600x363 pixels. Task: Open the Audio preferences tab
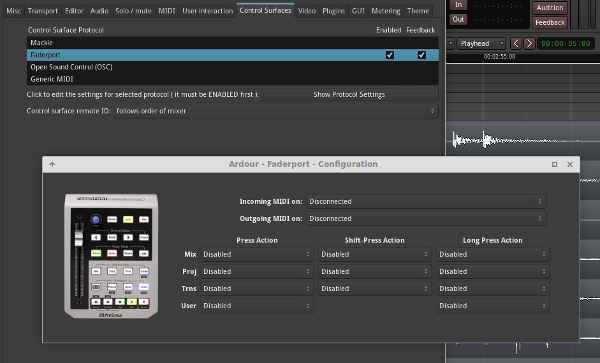pyautogui.click(x=99, y=11)
